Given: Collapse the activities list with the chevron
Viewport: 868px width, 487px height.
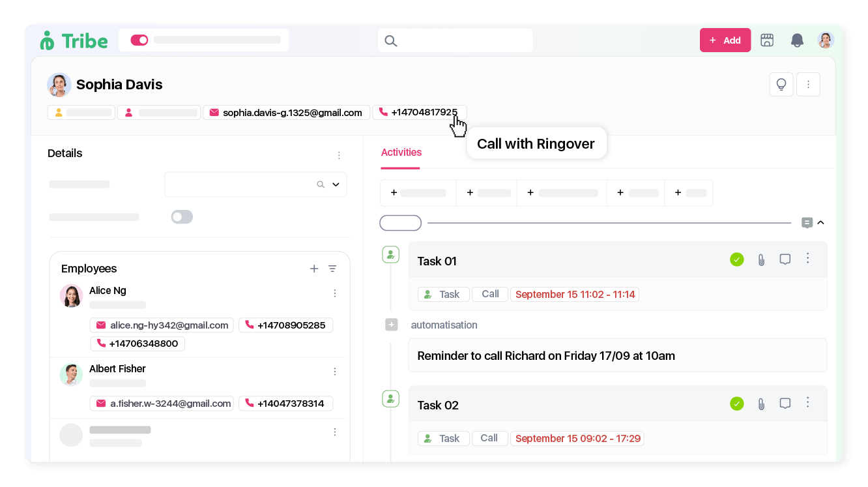Looking at the screenshot, I should (x=820, y=222).
